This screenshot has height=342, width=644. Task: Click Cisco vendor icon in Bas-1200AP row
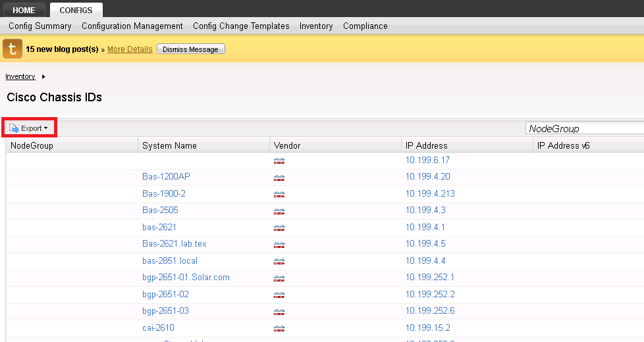[x=279, y=178]
